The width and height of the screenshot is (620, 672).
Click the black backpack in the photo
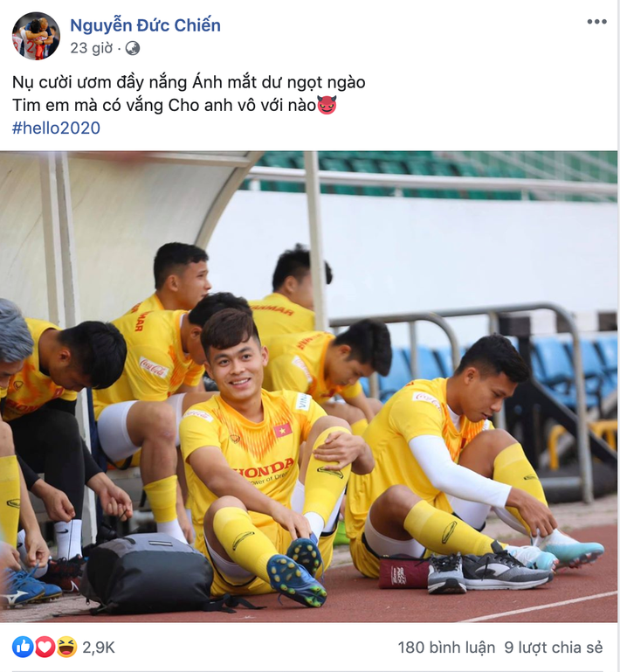pyautogui.click(x=148, y=573)
